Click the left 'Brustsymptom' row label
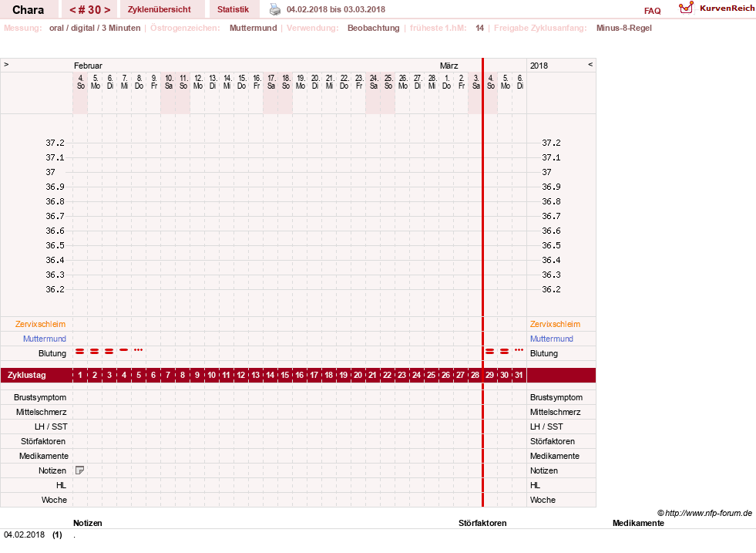Viewport: 756px width, 553px height. 40,397
